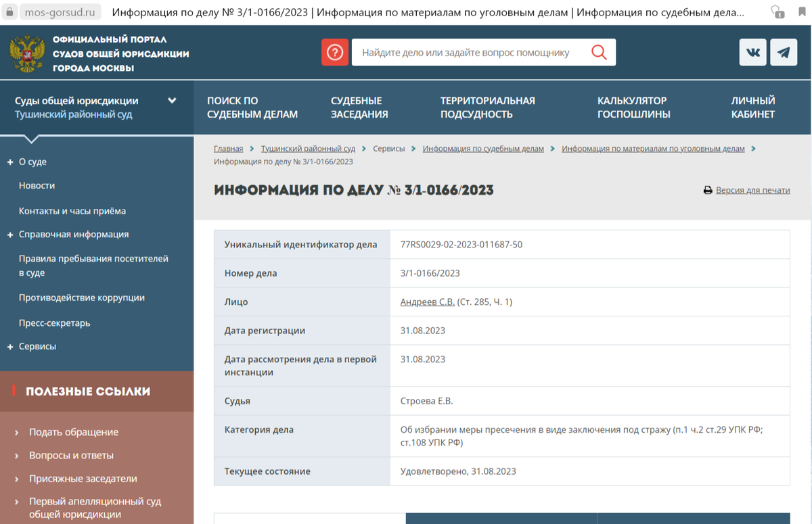Image resolution: width=812 pixels, height=524 pixels.
Task: Open the VK social network icon
Action: (751, 52)
